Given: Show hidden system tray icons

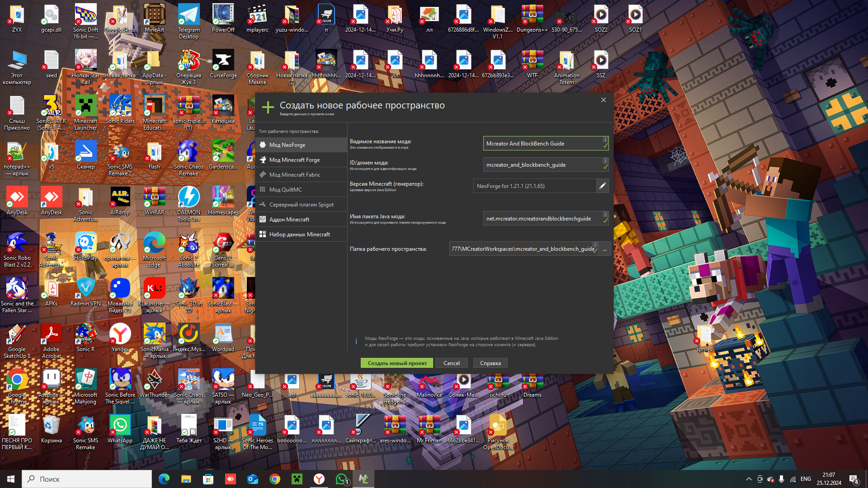Looking at the screenshot, I should point(749,479).
